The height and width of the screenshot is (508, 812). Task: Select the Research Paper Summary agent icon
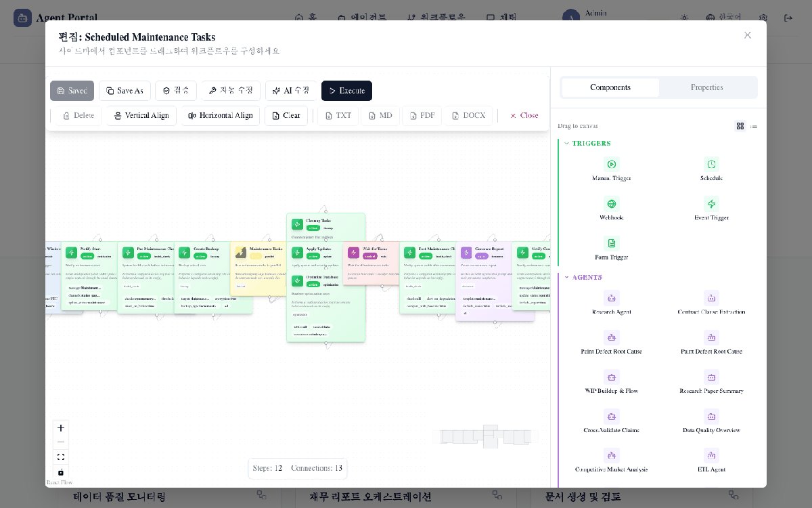[x=711, y=377]
